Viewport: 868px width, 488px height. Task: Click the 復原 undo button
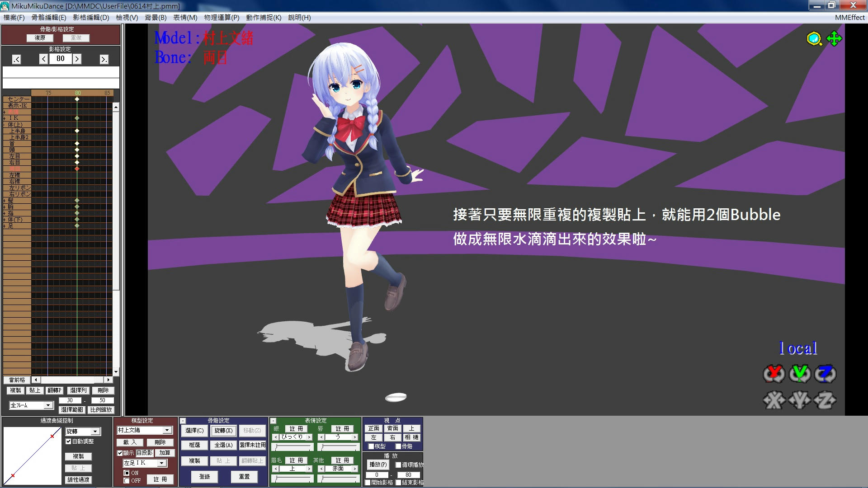(40, 38)
